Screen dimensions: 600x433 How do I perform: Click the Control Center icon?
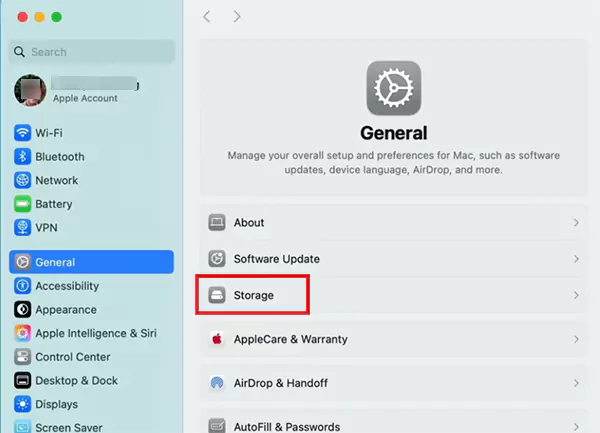tap(22, 357)
